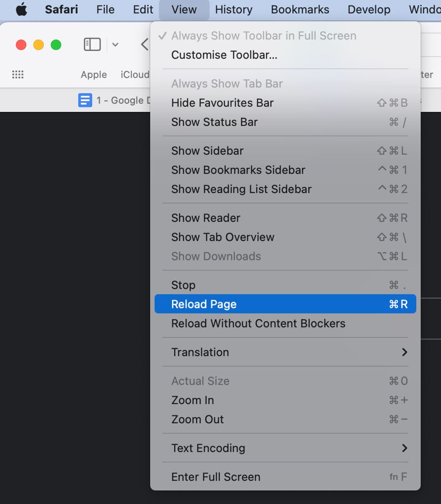Open the favourites grid icon

(18, 75)
